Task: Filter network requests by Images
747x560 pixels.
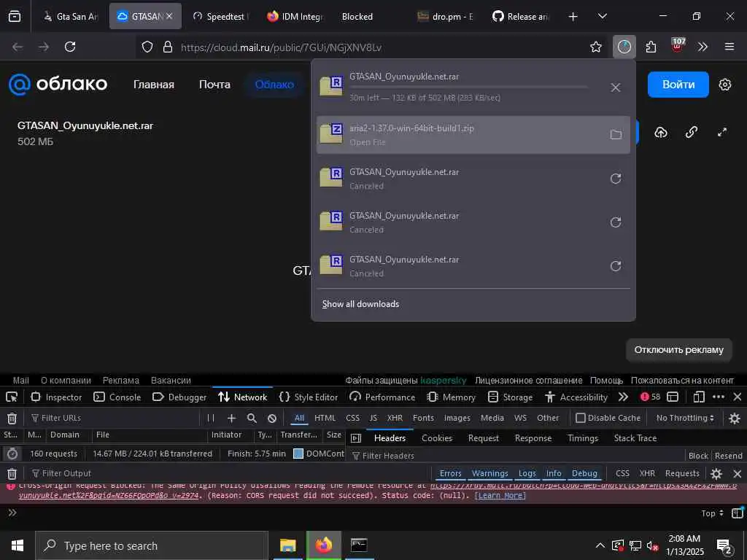Action: (457, 418)
